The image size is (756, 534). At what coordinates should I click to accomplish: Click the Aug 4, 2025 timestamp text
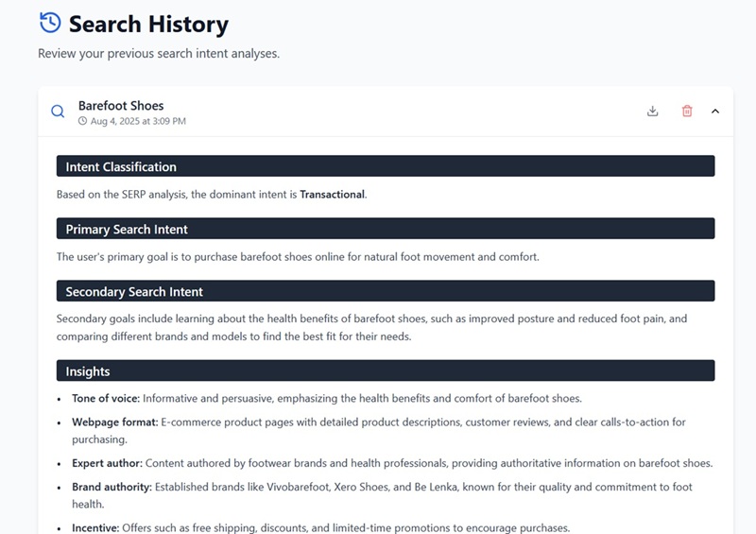(138, 122)
